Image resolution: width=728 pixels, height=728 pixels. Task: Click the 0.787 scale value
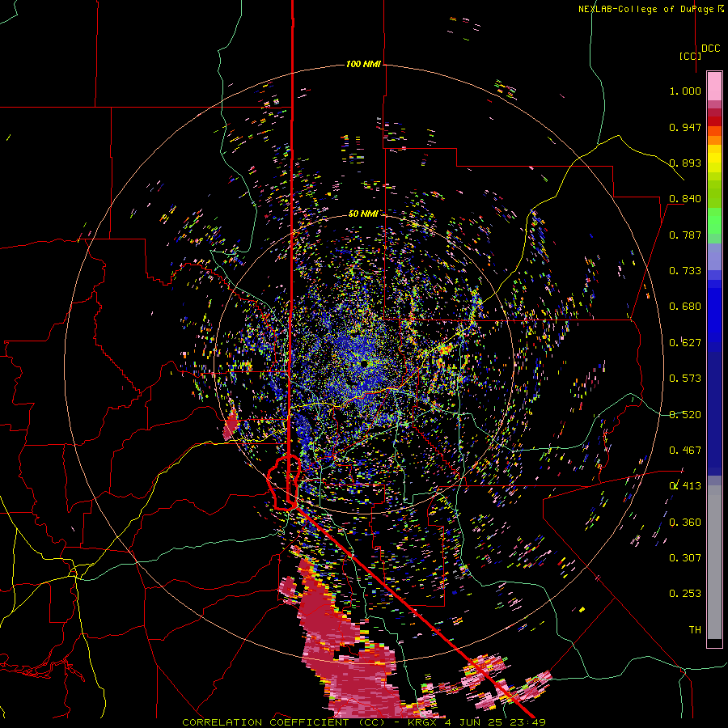pos(685,235)
